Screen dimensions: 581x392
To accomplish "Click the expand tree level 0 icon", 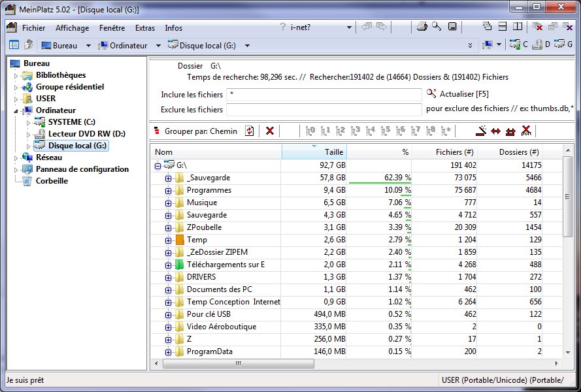I will click(x=310, y=131).
